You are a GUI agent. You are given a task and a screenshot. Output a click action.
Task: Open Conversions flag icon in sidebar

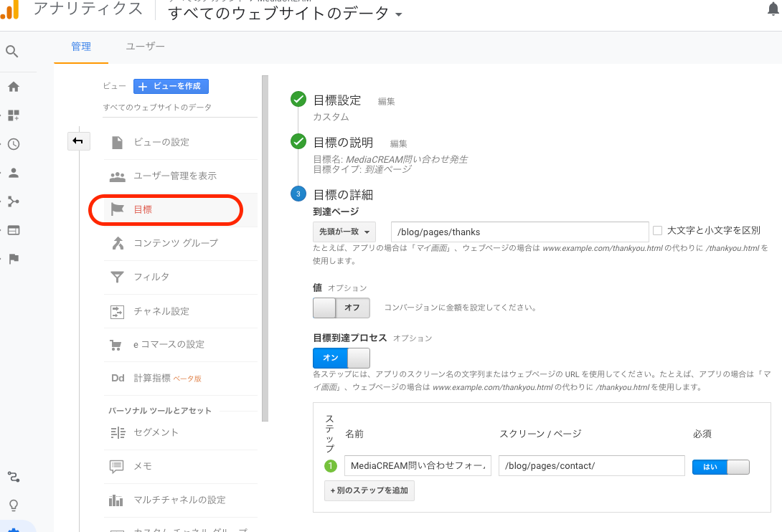tap(14, 259)
